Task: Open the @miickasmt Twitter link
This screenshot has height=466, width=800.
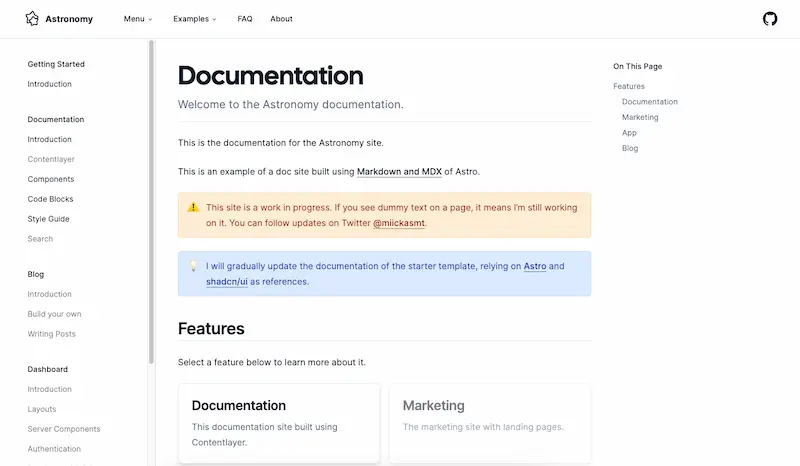Action: [399, 224]
